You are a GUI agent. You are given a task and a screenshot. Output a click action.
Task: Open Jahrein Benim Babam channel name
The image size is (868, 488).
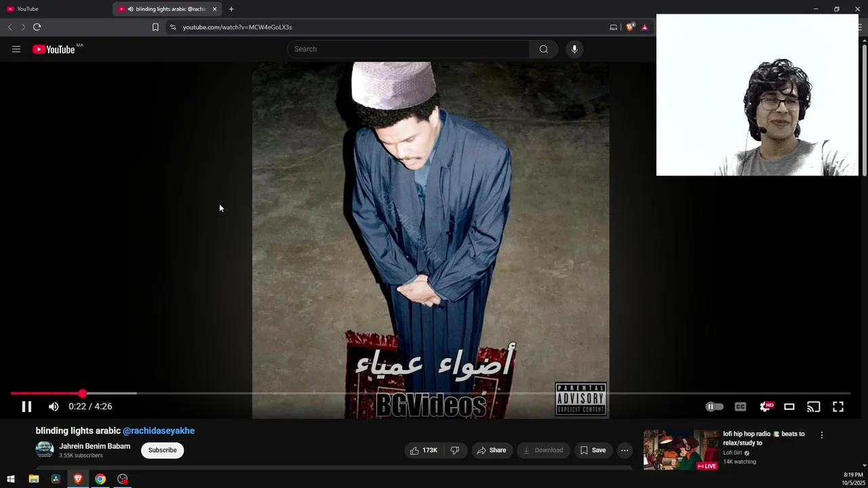[95, 446]
